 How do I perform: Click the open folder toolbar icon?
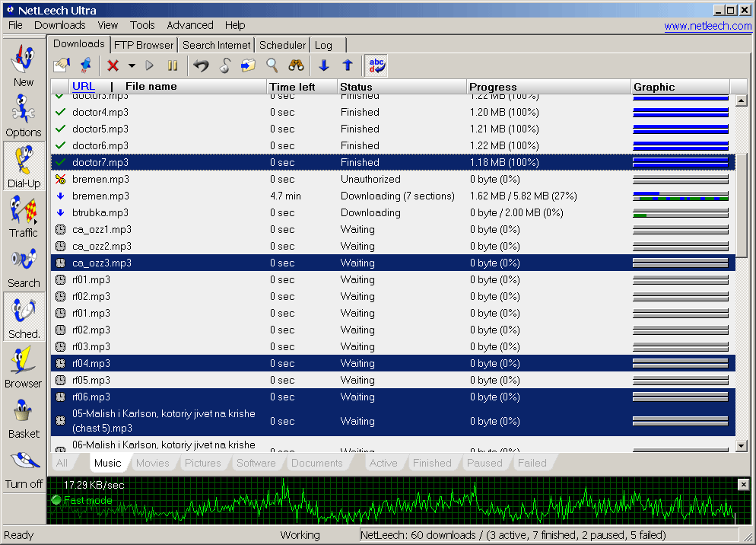248,65
